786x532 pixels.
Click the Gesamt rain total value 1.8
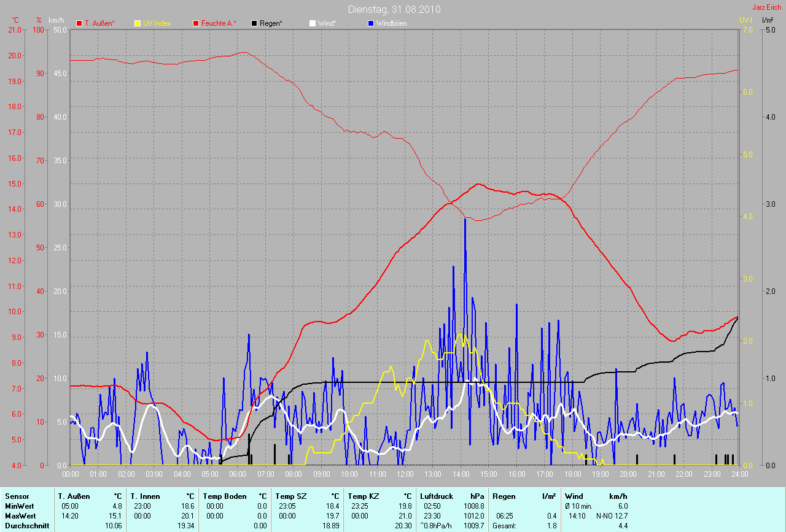click(551, 526)
